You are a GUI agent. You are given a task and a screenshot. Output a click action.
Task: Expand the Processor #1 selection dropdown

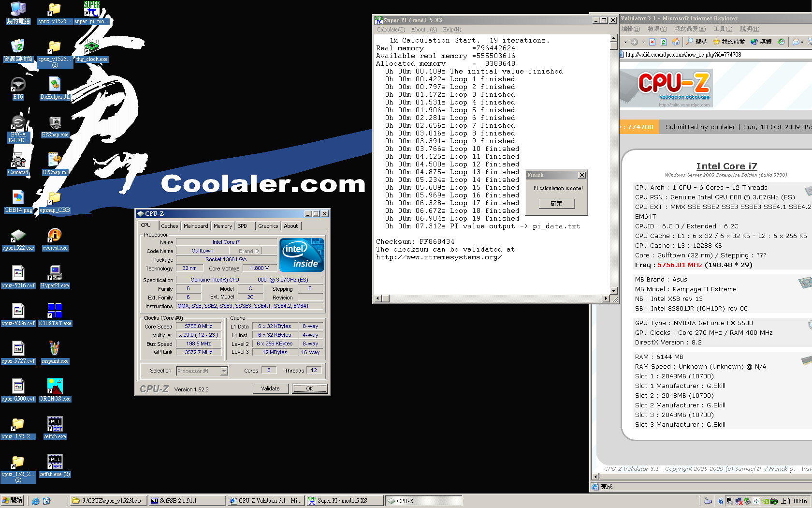[224, 371]
